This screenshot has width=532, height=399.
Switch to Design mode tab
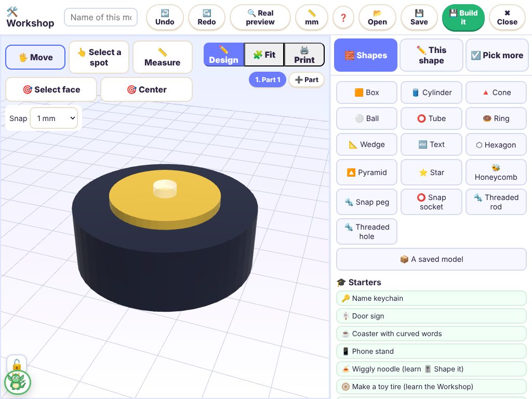(223, 54)
